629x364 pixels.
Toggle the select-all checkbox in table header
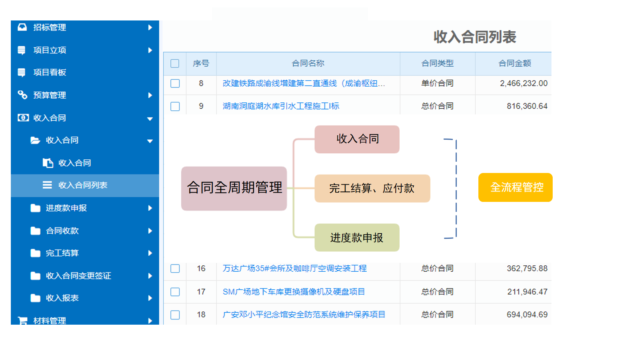(175, 63)
